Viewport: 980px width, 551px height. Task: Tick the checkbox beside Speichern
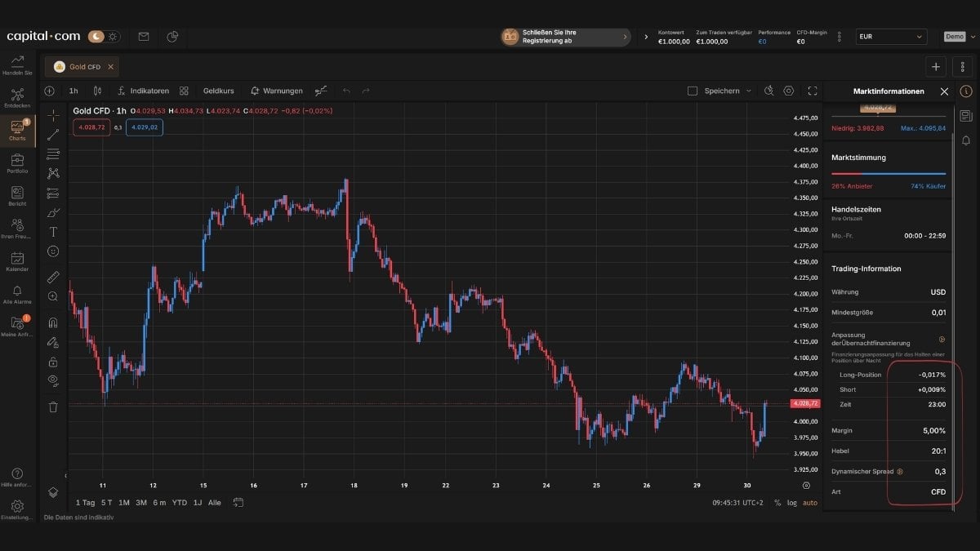[x=693, y=91]
